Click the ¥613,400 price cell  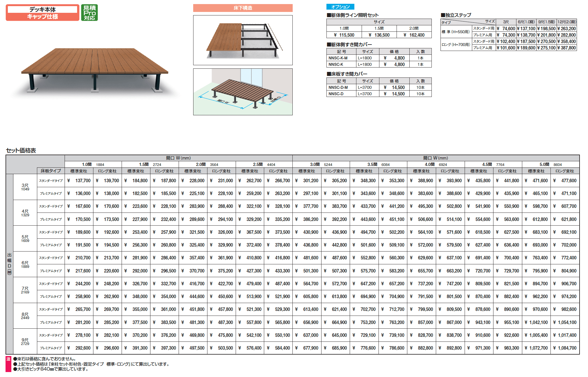(x=307, y=309)
